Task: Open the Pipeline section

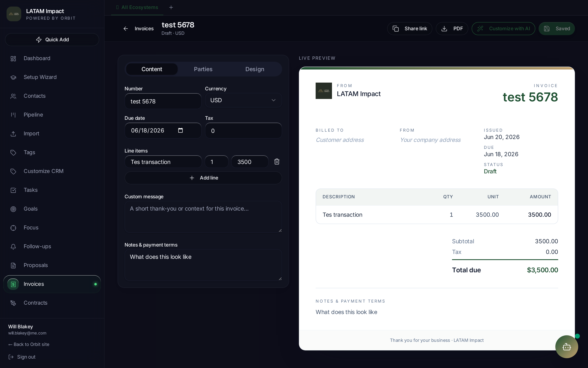Action: point(52,115)
